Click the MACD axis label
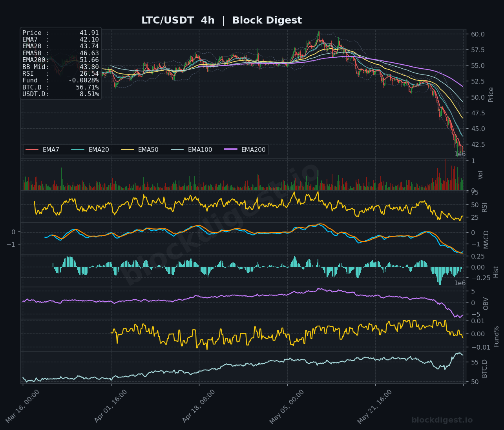The width and height of the screenshot is (504, 430). 486,239
